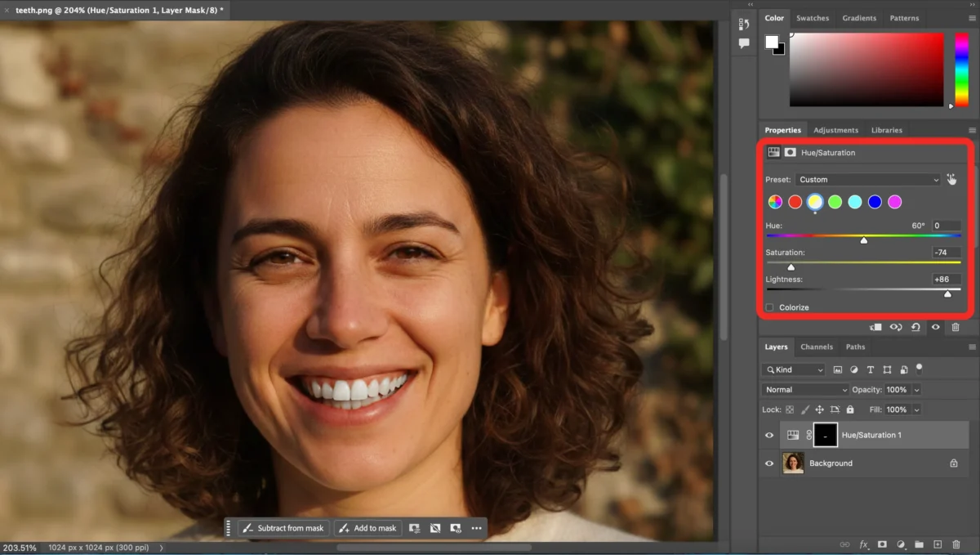Viewport: 980px width, 555px height.
Task: Hide the Background layer
Action: click(768, 463)
